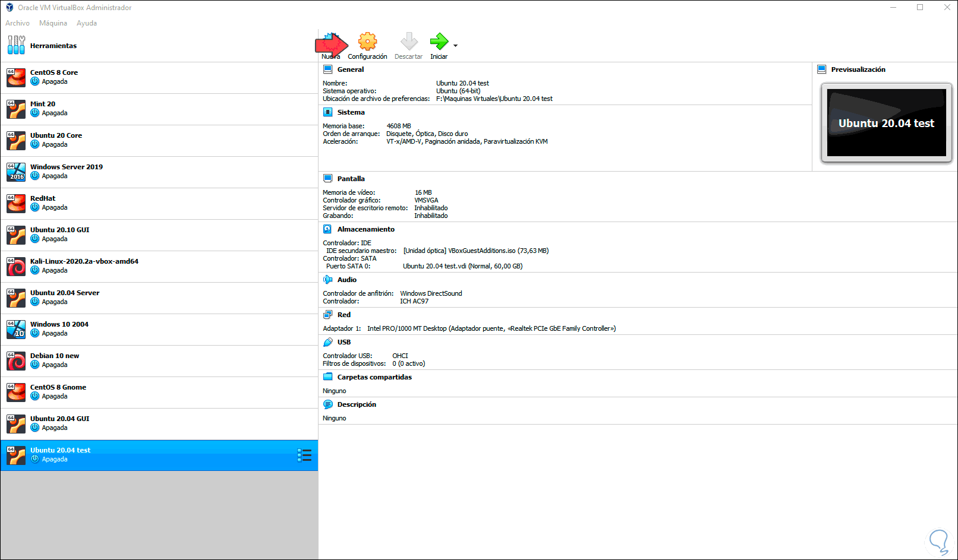Image resolution: width=958 pixels, height=560 pixels.
Task: Open the USB settings header link
Action: coord(344,342)
